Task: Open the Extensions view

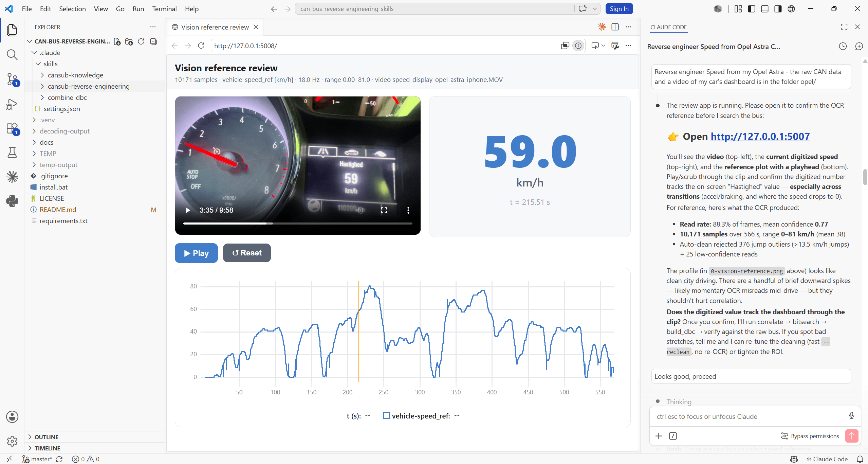Action: point(12,129)
